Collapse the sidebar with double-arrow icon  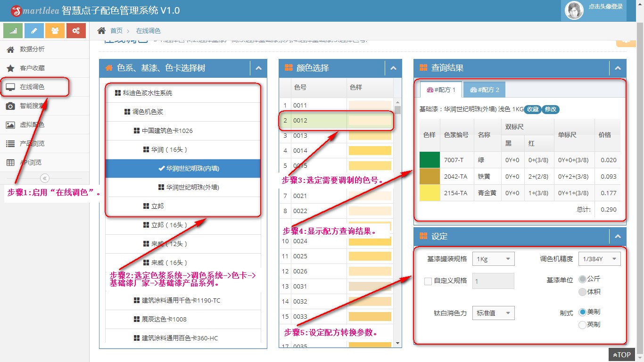click(45, 178)
